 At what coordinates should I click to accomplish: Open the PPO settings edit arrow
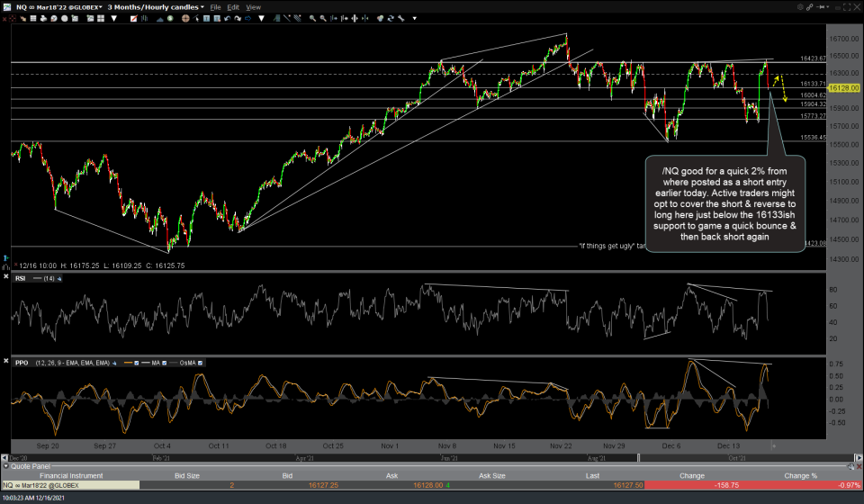click(114, 363)
